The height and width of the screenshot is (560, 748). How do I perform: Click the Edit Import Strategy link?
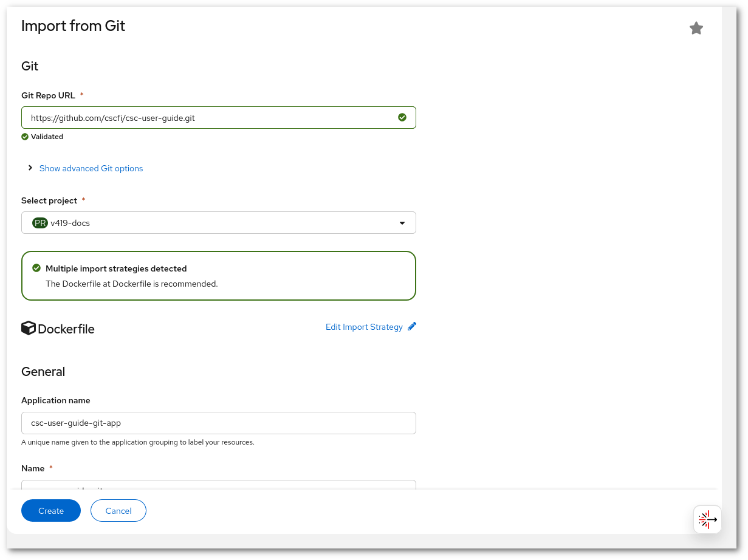(x=364, y=327)
